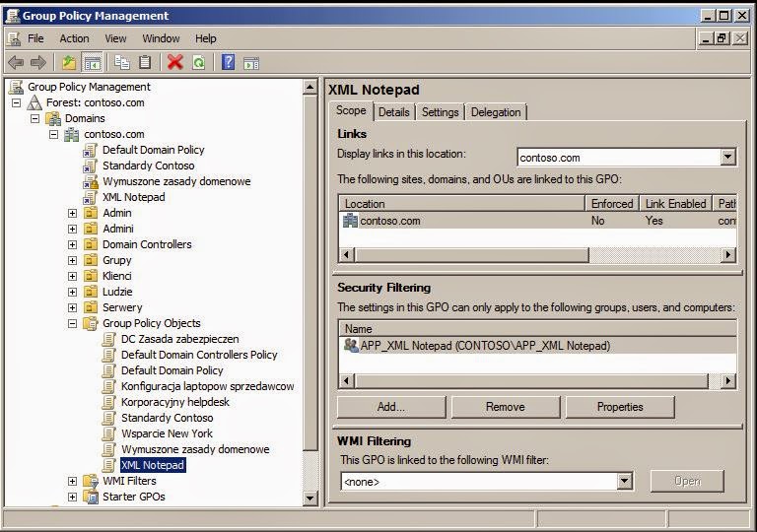757x532 pixels.
Task: Go forward with the toolbar Forward arrow
Action: pyautogui.click(x=38, y=62)
